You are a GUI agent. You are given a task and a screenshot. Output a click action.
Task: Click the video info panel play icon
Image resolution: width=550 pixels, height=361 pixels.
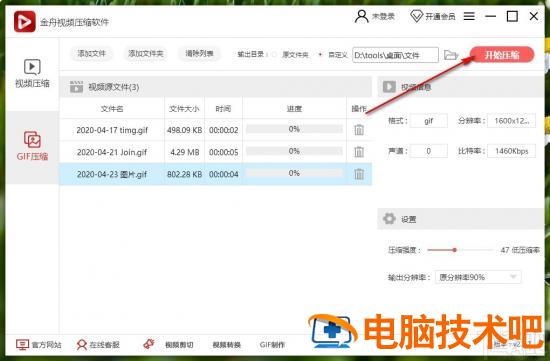389,87
